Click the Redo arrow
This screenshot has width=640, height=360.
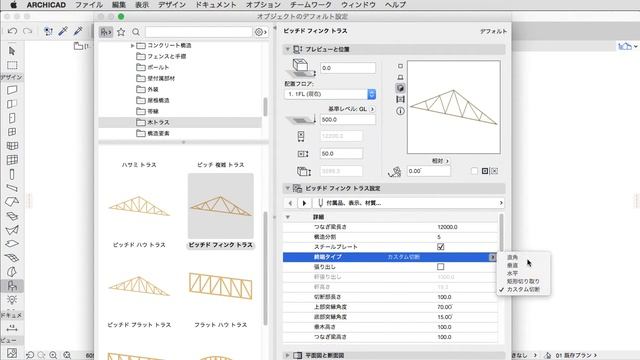pos(27,31)
